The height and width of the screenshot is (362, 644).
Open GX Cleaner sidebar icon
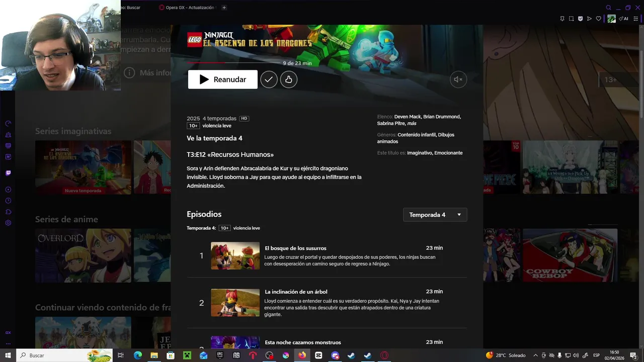click(8, 135)
